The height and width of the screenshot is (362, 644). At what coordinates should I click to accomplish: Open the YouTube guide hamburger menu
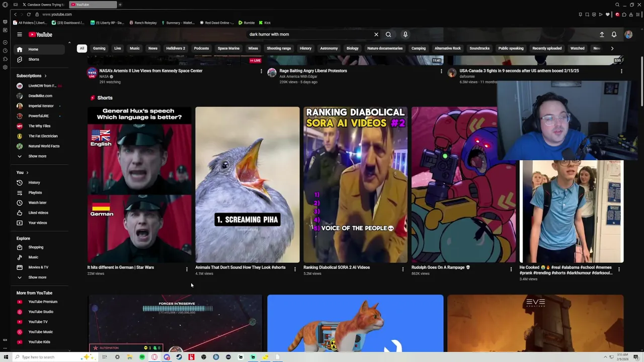point(19,35)
